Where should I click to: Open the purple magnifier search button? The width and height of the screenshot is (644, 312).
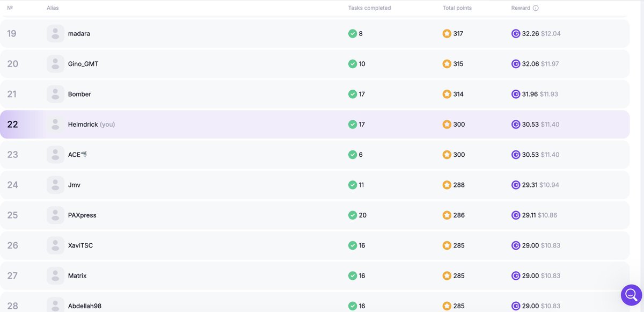point(632,295)
